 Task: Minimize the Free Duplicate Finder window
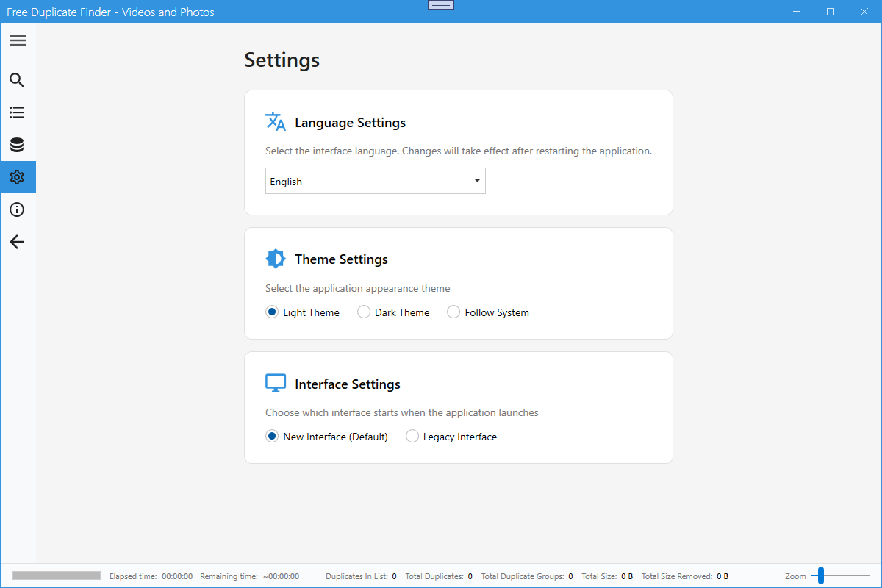797,12
